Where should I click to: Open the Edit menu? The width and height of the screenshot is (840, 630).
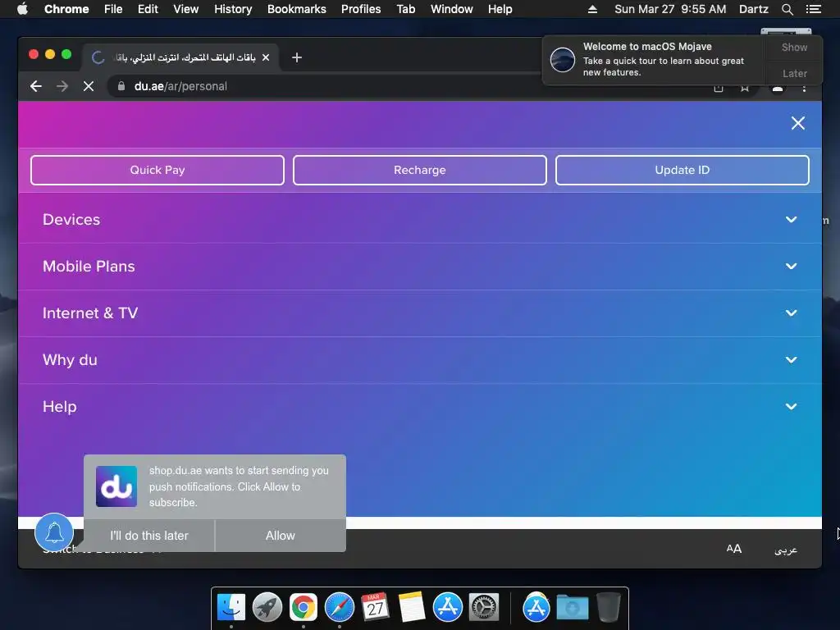tap(148, 9)
